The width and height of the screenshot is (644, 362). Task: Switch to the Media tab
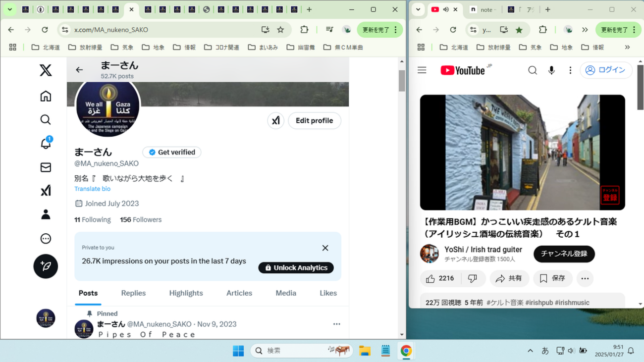pos(286,293)
